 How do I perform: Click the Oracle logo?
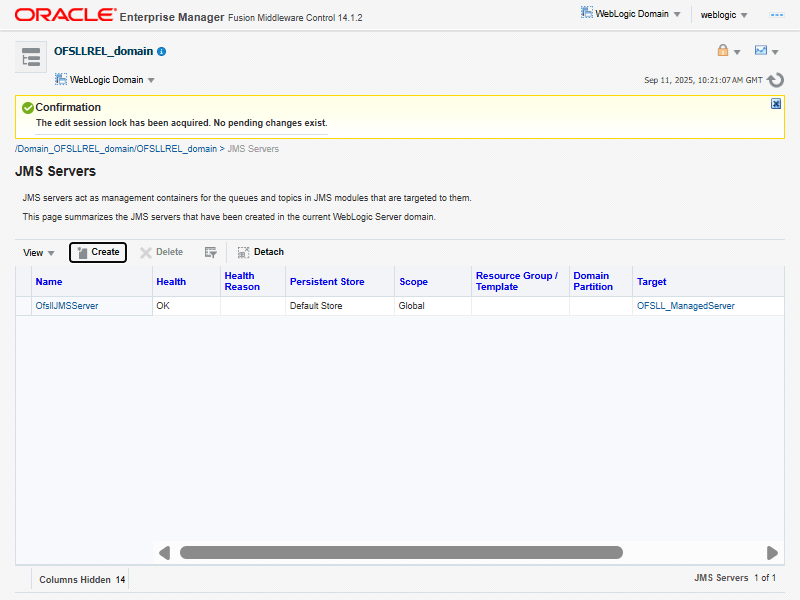click(65, 15)
